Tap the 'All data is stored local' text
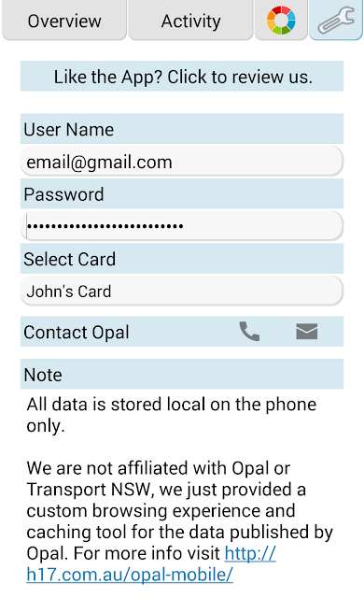The image size is (364, 598). click(172, 415)
